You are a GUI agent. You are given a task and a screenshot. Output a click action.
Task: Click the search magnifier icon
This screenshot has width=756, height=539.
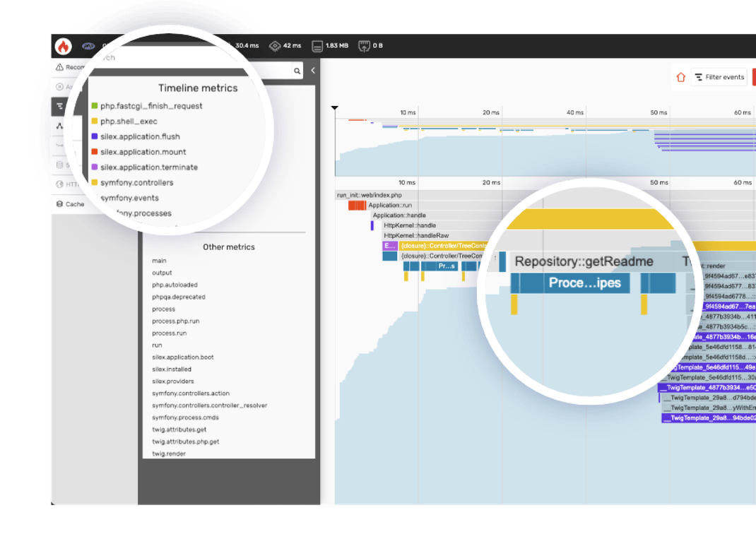click(297, 71)
